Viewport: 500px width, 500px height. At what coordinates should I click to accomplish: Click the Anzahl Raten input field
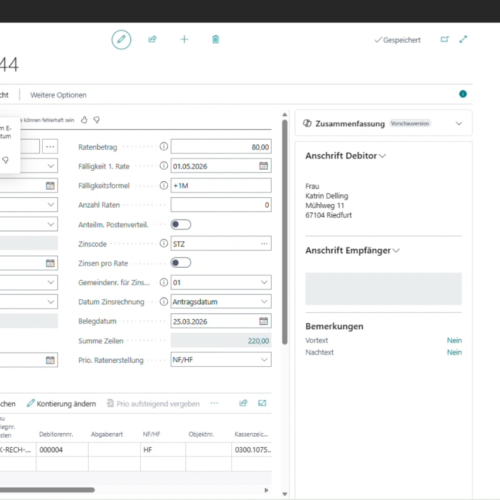click(221, 205)
